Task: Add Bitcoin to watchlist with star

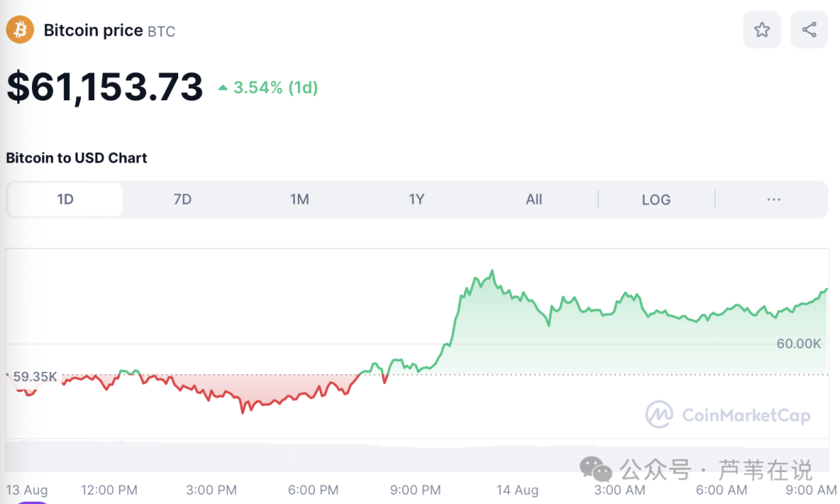Action: pyautogui.click(x=761, y=30)
